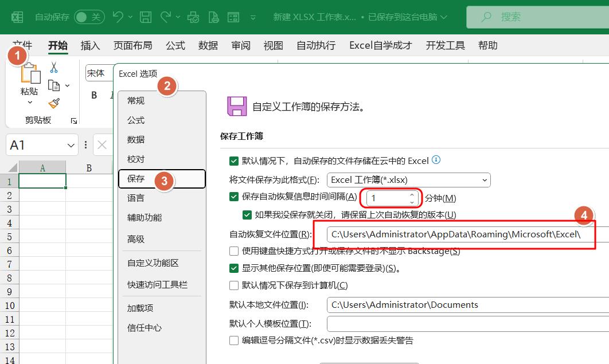Image resolution: width=609 pixels, height=364 pixels.
Task: Switch to the 公式 ribbon tab
Action: click(175, 45)
